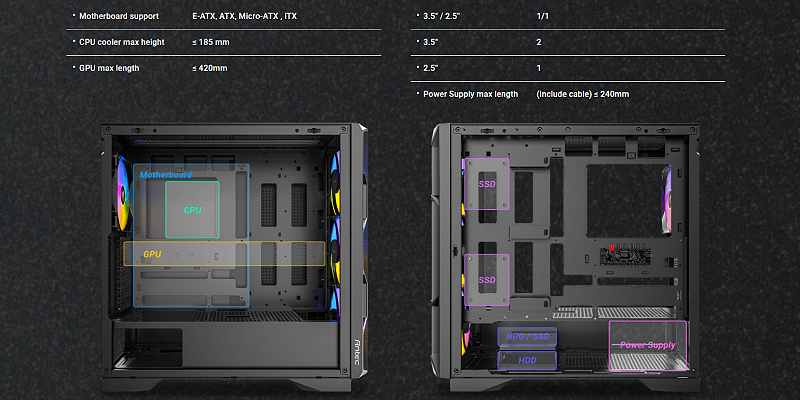Viewport: 800px width, 400px height.
Task: Click the HDD / SSD drive bay box
Action: click(x=527, y=336)
